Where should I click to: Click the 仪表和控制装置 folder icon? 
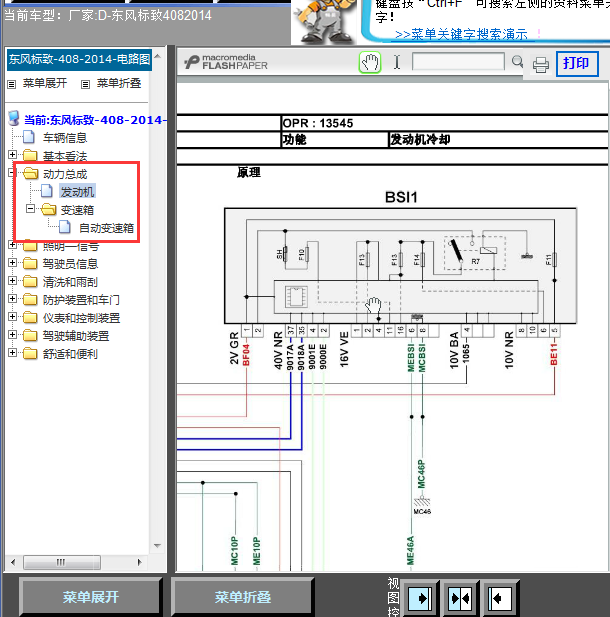(x=30, y=318)
